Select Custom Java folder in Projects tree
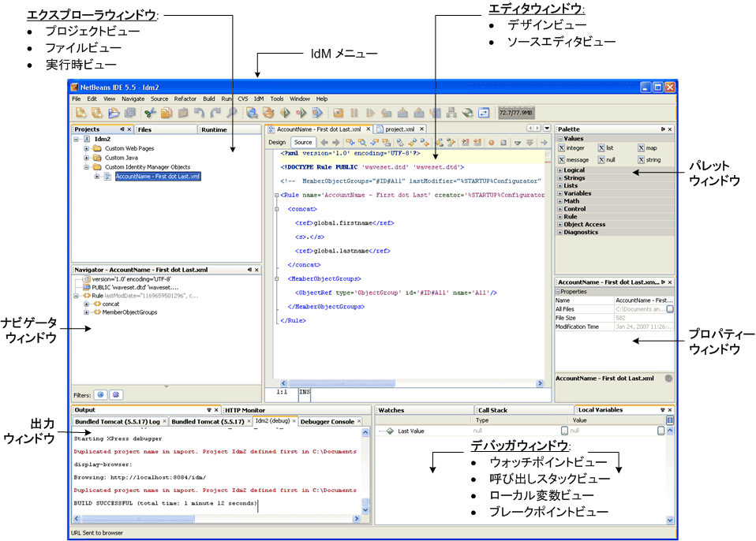 [x=122, y=158]
